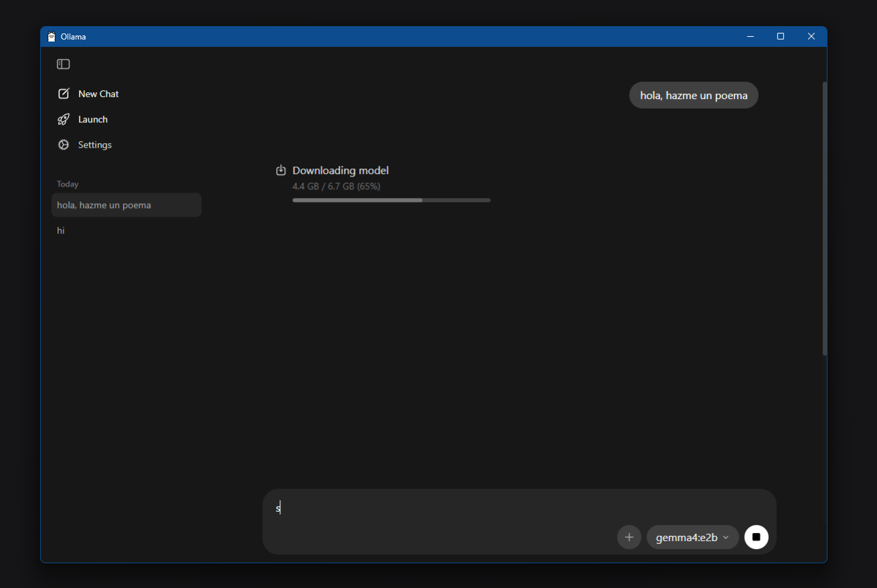877x588 pixels.
Task: Click the model download progress bar
Action: (391, 199)
